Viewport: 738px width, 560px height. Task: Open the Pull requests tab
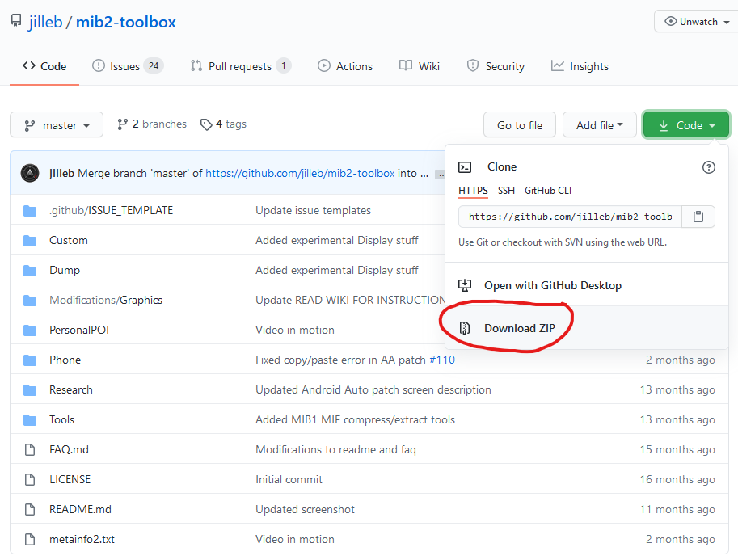click(239, 65)
